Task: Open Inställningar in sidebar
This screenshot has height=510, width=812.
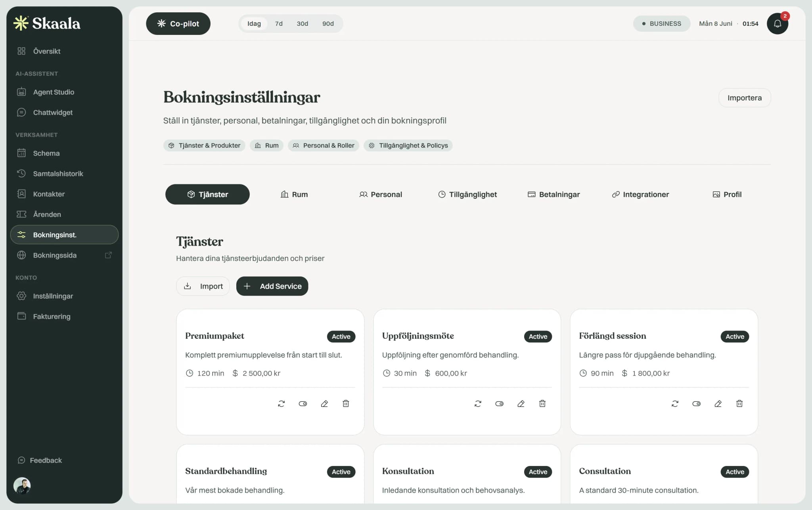Action: click(x=64, y=296)
